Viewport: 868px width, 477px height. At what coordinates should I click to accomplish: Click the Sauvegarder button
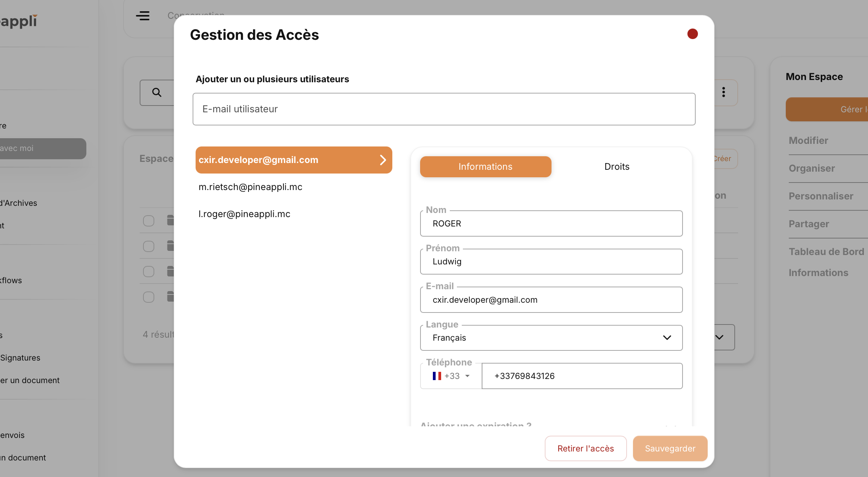click(x=670, y=448)
